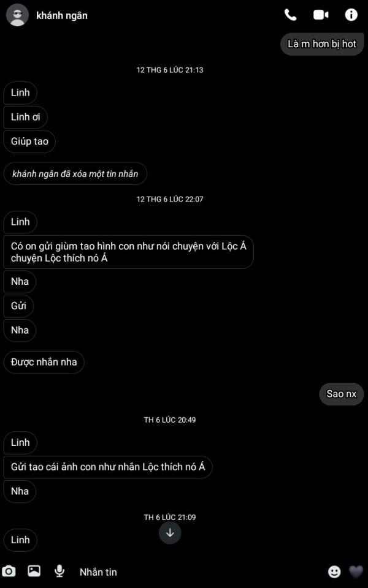368x588 pixels.
Task: Jump to latest messages with down arrow
Action: [x=170, y=533]
